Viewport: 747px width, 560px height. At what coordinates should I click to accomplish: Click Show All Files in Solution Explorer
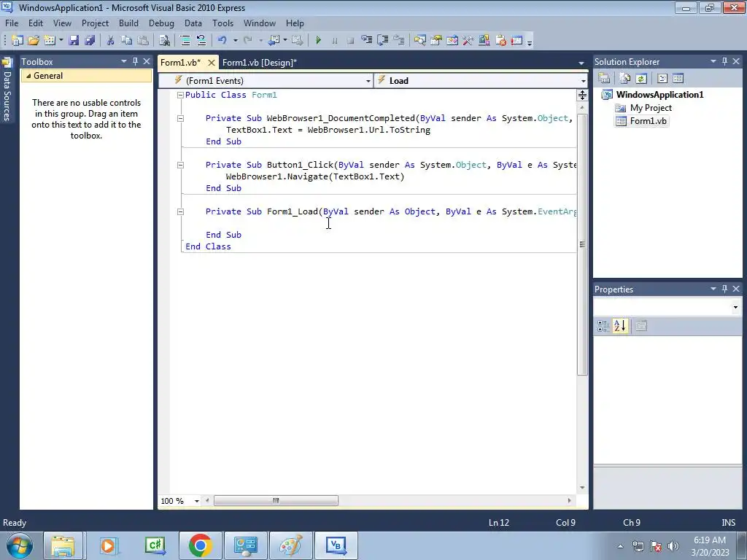[x=625, y=79]
